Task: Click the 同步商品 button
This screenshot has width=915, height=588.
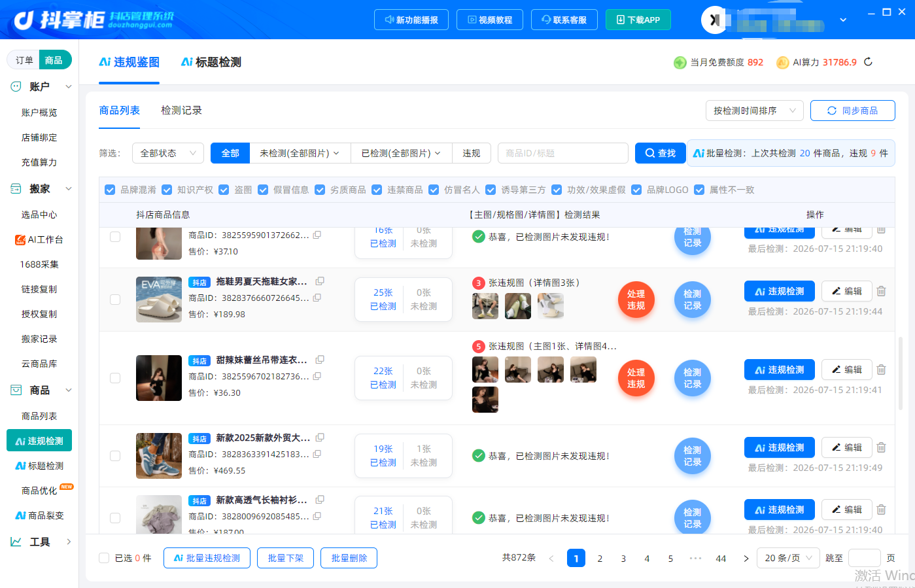Action: tap(853, 111)
